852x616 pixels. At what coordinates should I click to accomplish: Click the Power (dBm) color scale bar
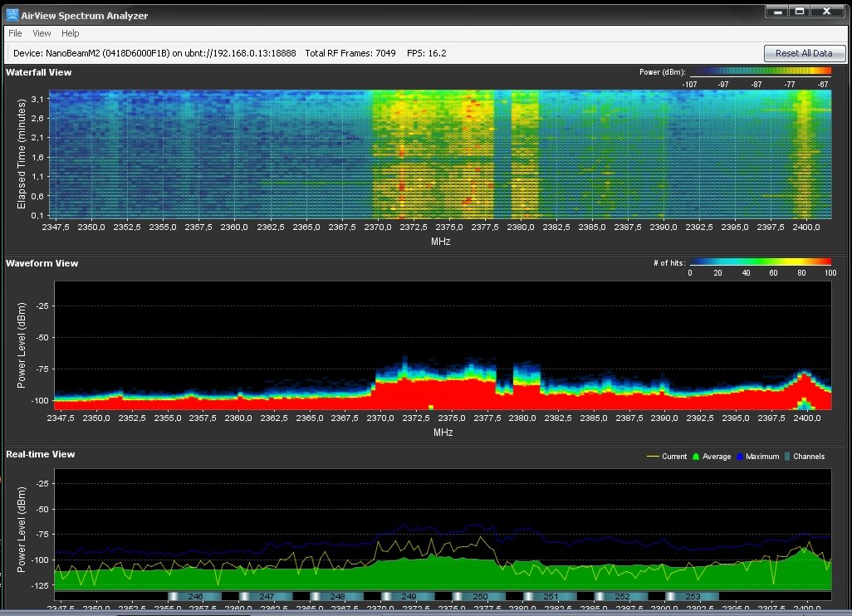click(x=760, y=72)
